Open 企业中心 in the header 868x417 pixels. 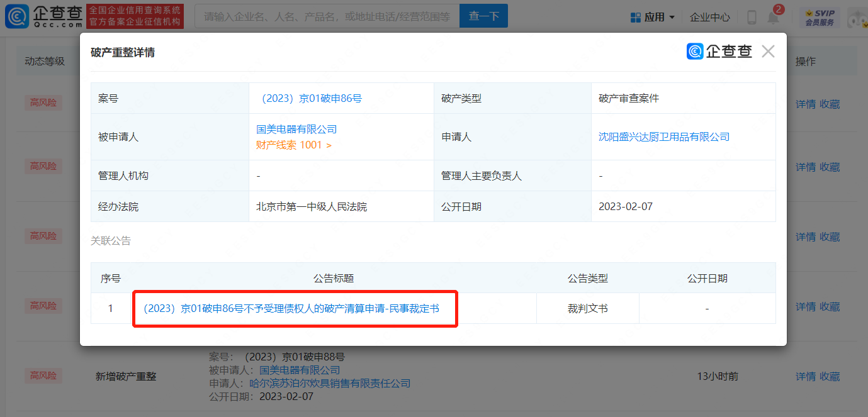(709, 17)
